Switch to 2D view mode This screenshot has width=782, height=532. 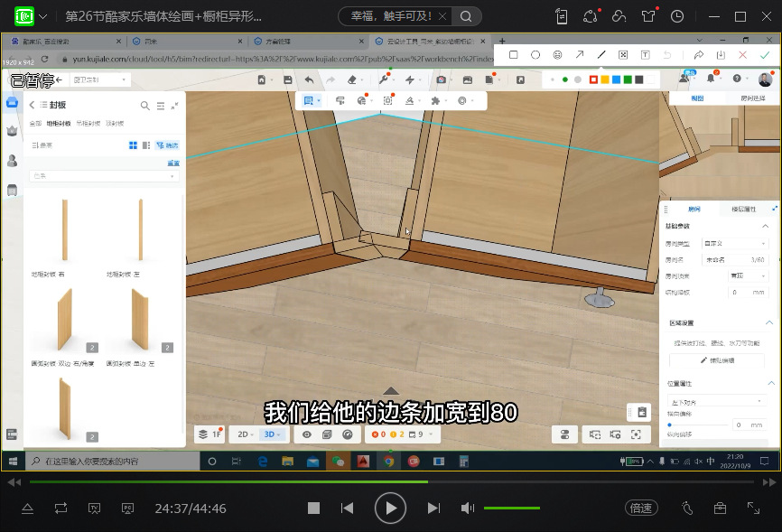(244, 434)
